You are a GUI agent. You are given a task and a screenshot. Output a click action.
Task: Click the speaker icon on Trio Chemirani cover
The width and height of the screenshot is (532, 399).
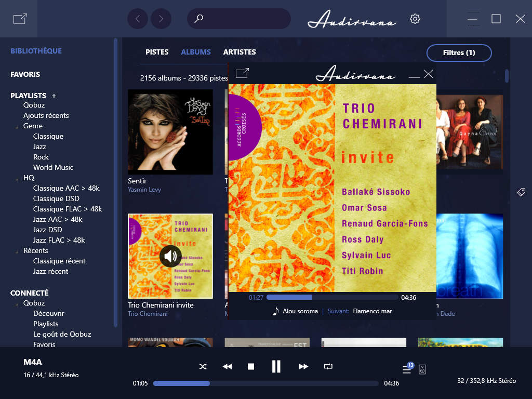[x=170, y=256]
